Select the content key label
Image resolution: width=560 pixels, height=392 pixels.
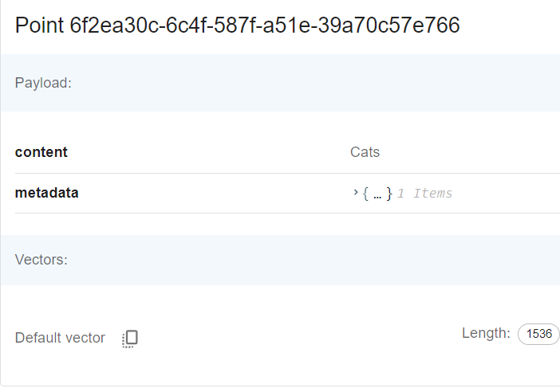click(41, 152)
